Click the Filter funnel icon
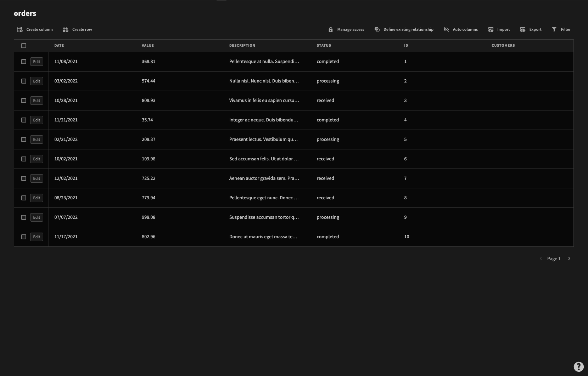 (x=554, y=29)
